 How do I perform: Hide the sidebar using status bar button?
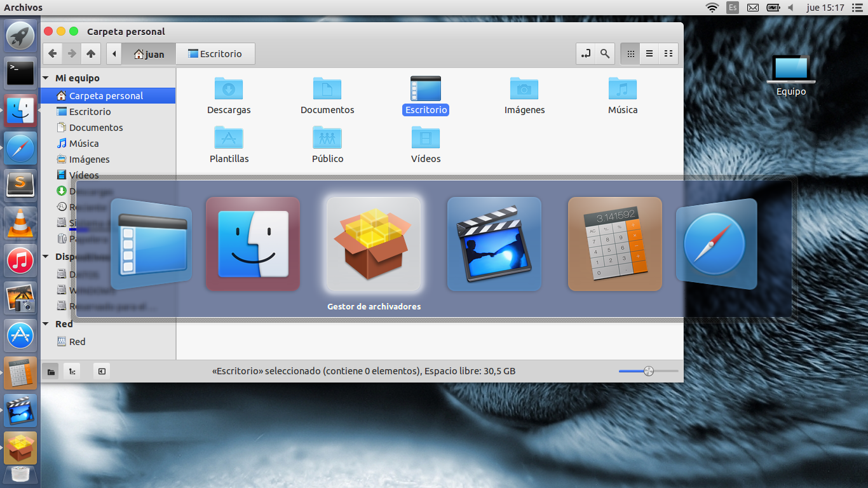(102, 371)
